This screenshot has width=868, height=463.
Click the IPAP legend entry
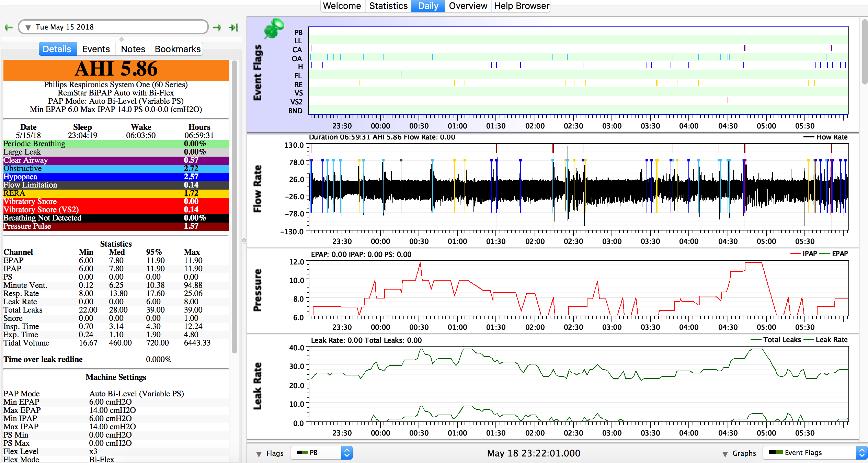[804, 254]
